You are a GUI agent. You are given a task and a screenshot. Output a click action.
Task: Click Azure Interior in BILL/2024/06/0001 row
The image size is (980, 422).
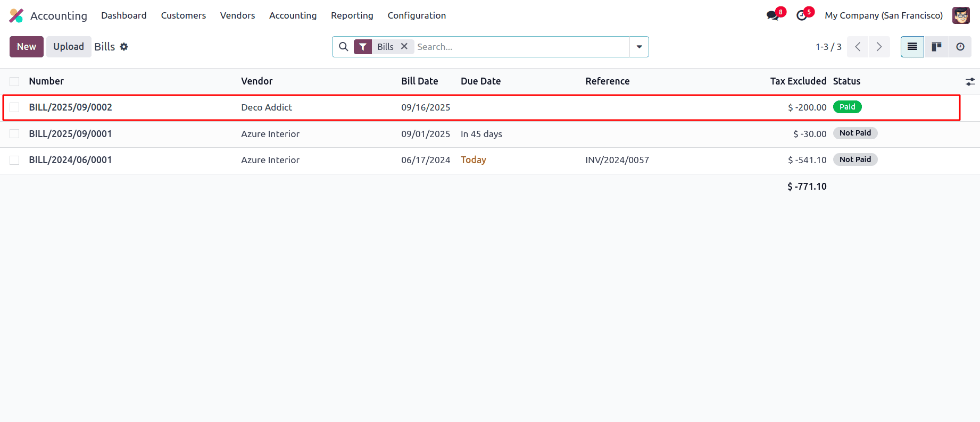270,160
